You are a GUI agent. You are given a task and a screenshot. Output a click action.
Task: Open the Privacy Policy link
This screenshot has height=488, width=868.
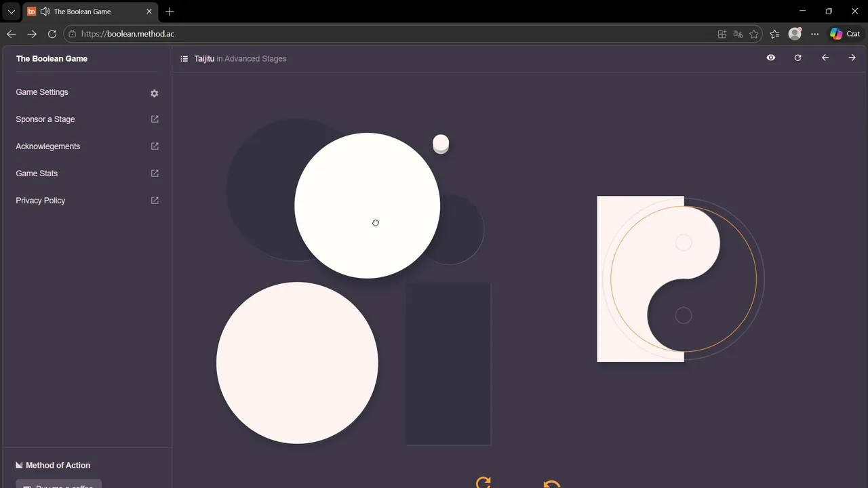point(41,201)
